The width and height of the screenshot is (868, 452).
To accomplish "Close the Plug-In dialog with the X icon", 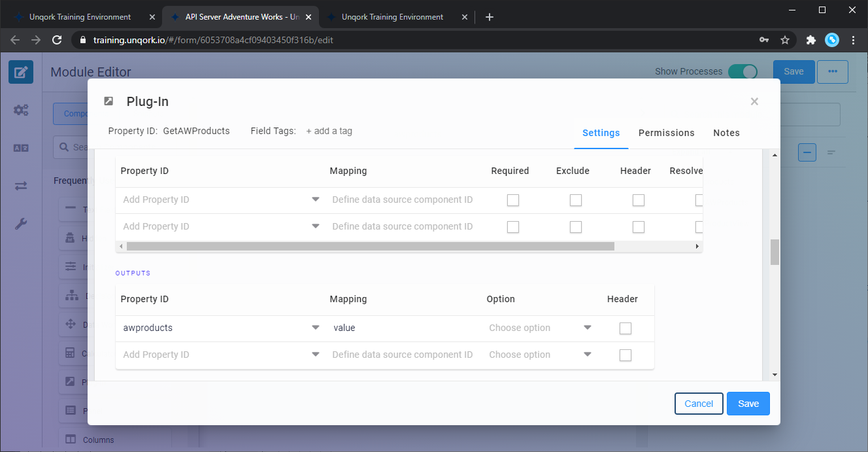I will 754,101.
